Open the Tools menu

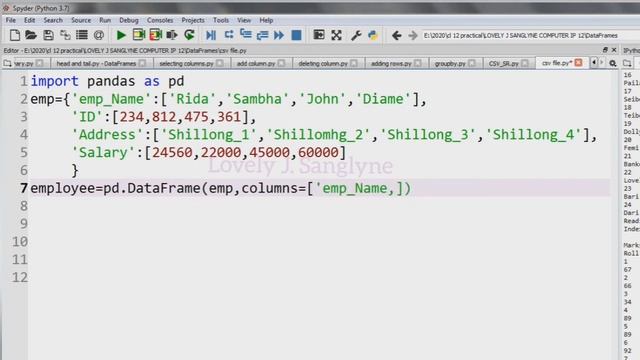click(221, 20)
